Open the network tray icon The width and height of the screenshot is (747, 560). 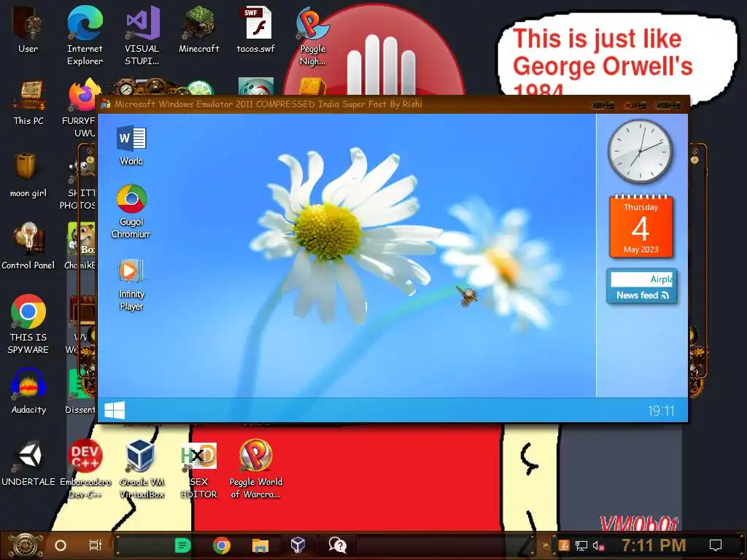click(x=581, y=545)
